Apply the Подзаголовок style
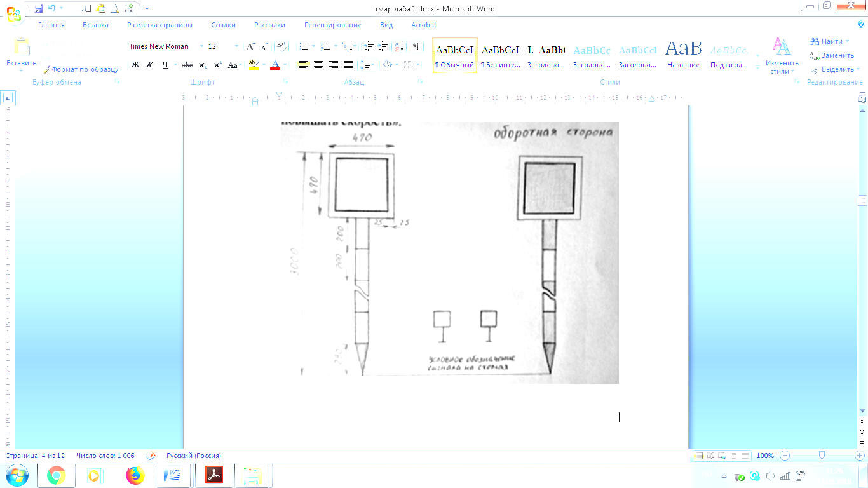The width and height of the screenshot is (868, 488). [x=729, y=56]
